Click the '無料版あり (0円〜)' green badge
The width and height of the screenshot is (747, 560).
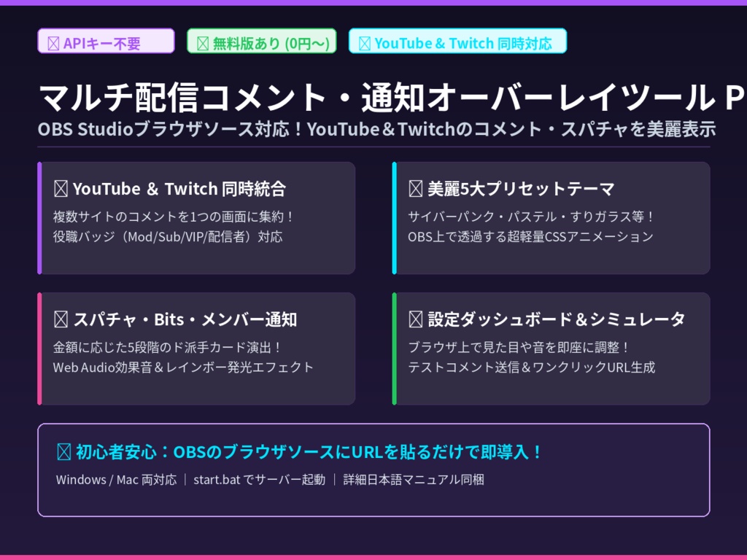[262, 41]
